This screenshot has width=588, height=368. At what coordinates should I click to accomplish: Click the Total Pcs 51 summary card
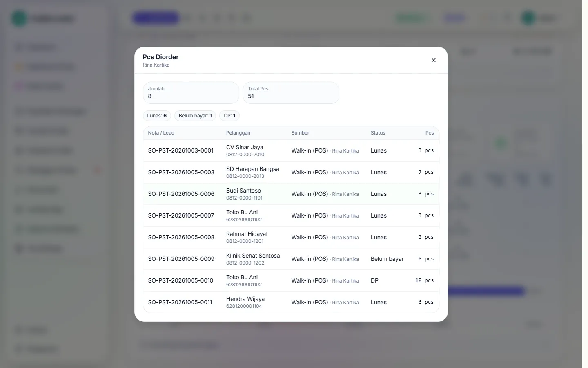[x=291, y=93]
